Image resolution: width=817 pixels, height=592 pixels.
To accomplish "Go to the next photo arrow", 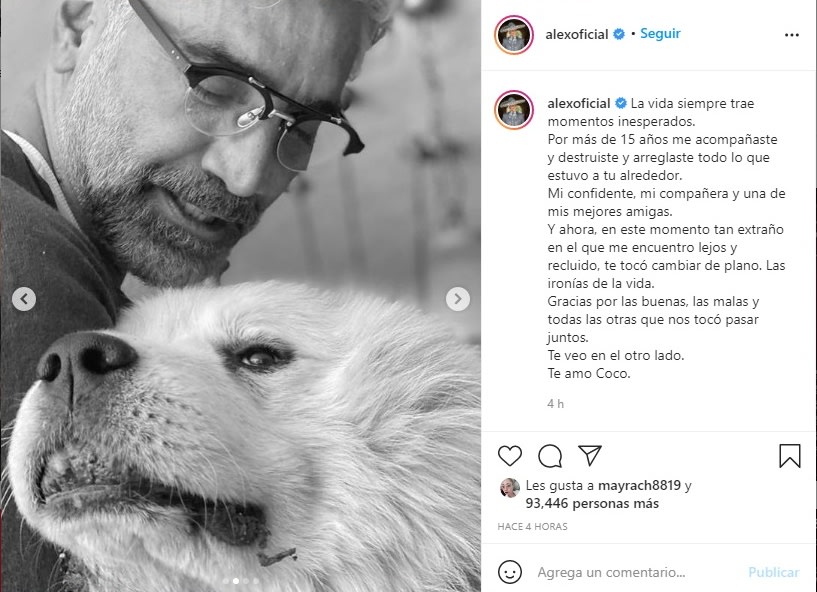I will (x=457, y=299).
